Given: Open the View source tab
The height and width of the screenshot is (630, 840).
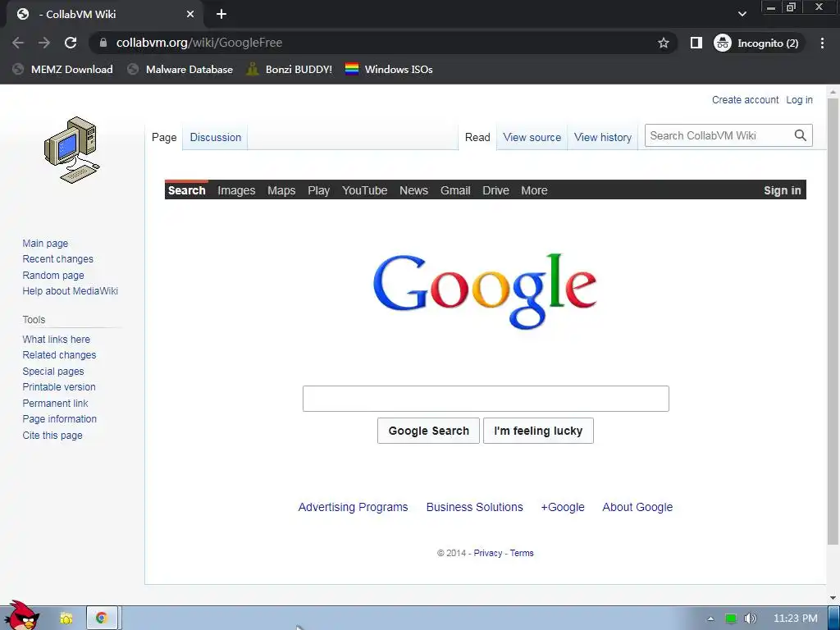Looking at the screenshot, I should 532,137.
